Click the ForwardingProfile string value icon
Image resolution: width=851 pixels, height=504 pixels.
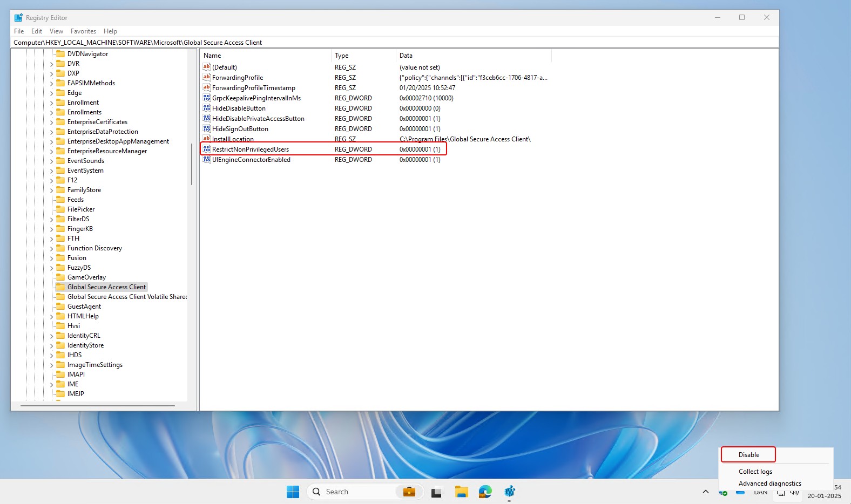click(207, 77)
